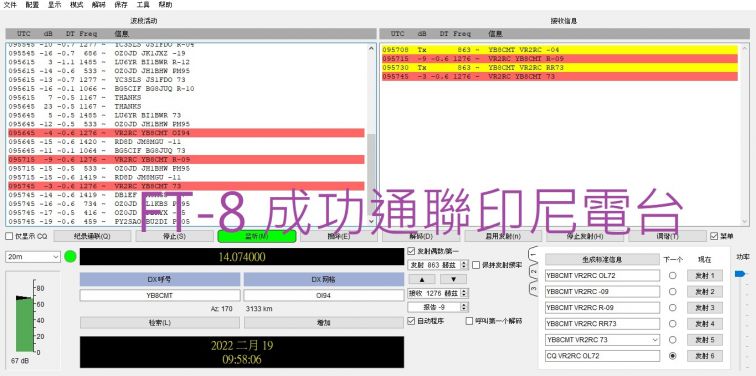
Task: Open the 模式 mode menu
Action: (x=76, y=5)
